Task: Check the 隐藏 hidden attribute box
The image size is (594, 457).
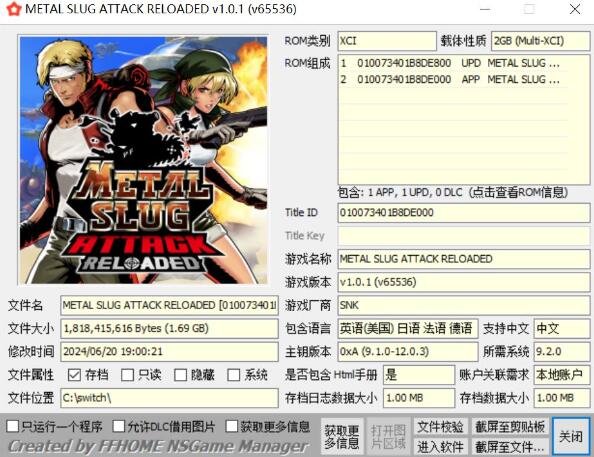Action: (180, 375)
